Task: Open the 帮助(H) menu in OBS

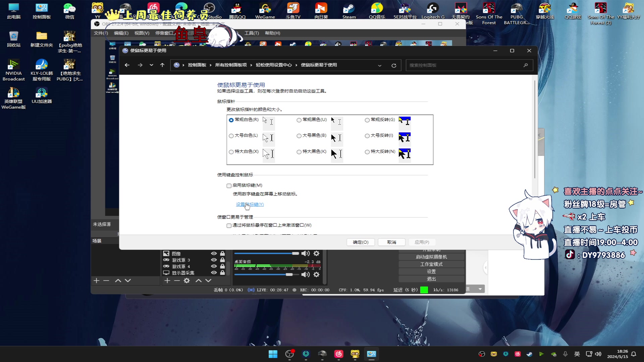Action: [x=272, y=33]
